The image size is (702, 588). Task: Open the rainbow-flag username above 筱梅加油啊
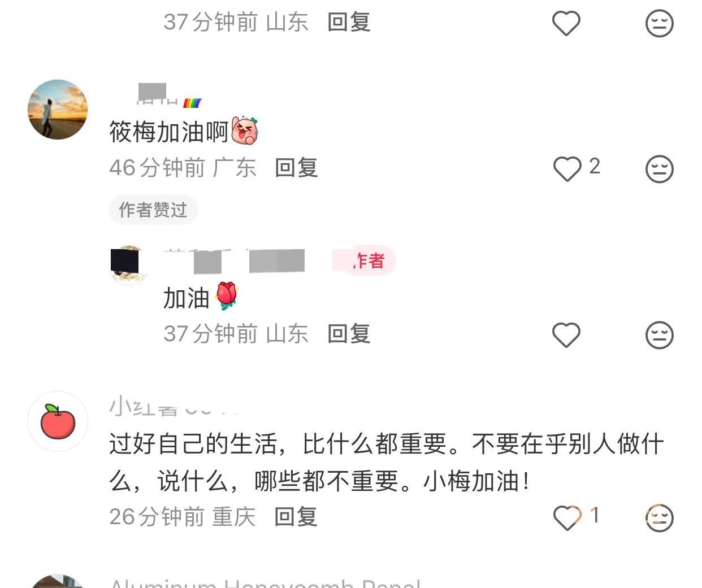click(x=170, y=95)
